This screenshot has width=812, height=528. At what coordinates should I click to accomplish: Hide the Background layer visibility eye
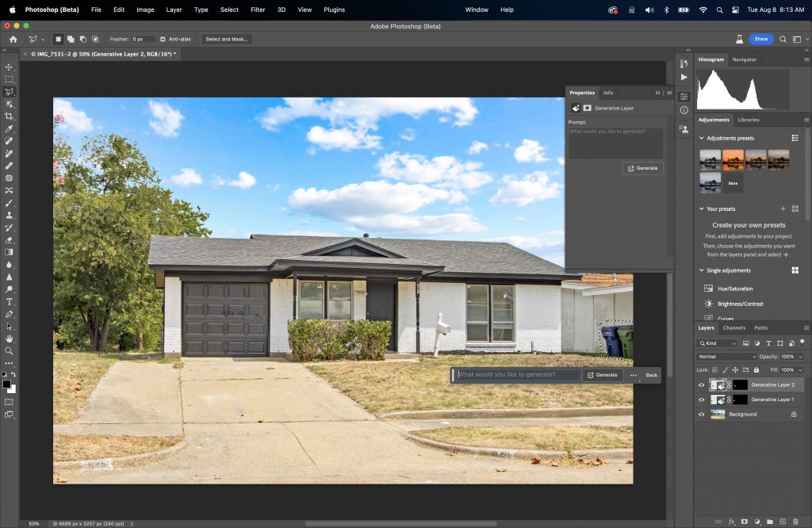tap(702, 414)
